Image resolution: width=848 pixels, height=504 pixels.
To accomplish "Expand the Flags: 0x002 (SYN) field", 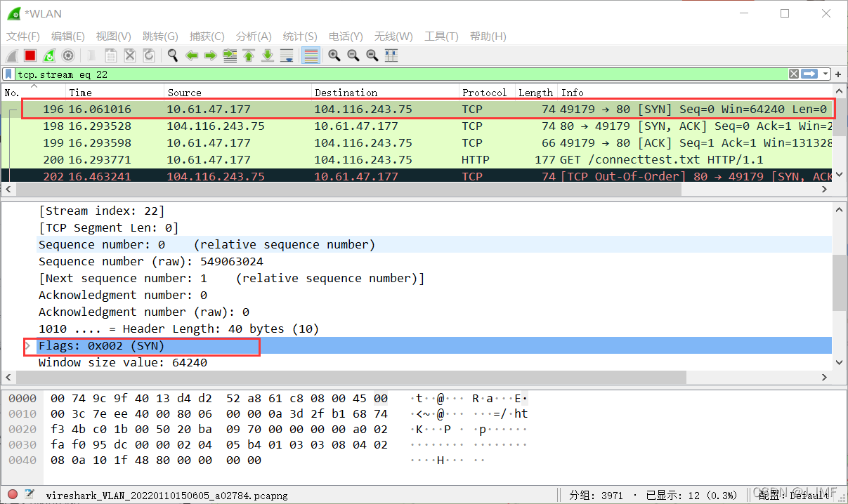I will [28, 346].
